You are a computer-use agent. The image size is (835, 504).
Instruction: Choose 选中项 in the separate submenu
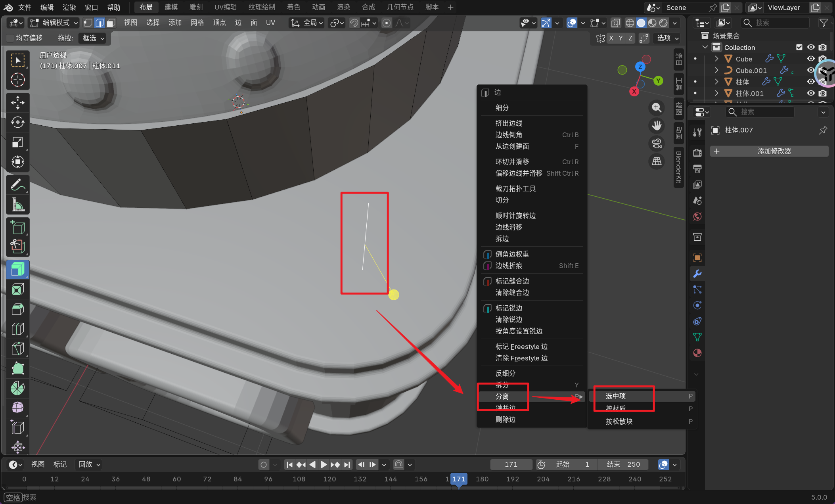616,396
